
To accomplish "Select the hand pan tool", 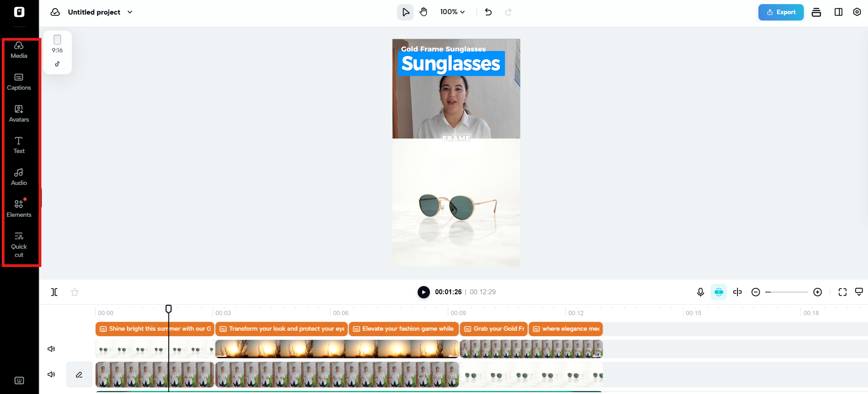I will tap(424, 12).
